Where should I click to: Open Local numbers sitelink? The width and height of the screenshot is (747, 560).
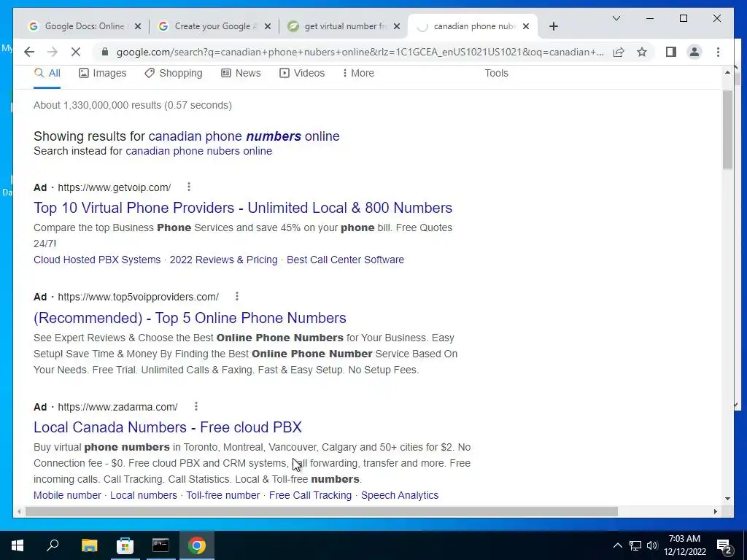click(144, 495)
